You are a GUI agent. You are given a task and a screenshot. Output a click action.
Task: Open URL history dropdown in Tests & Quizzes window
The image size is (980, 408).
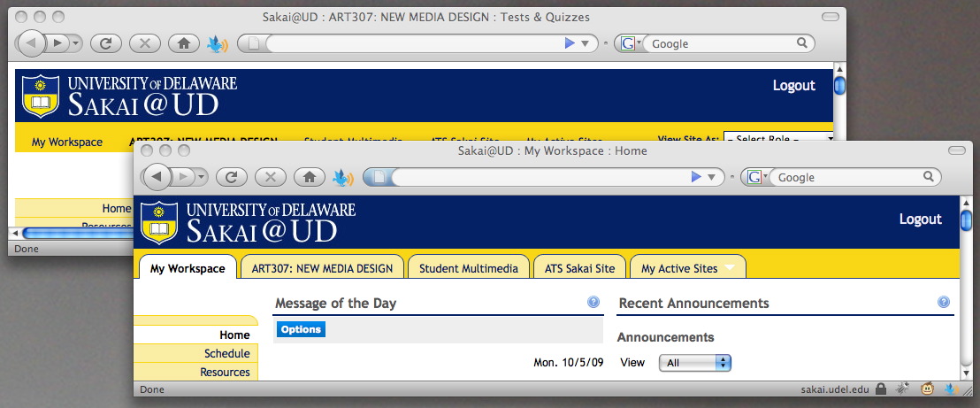(x=585, y=43)
